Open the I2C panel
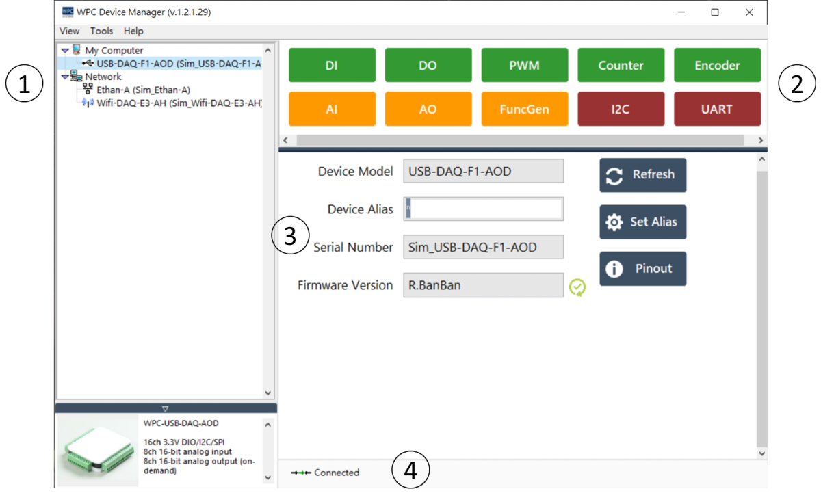 point(621,109)
